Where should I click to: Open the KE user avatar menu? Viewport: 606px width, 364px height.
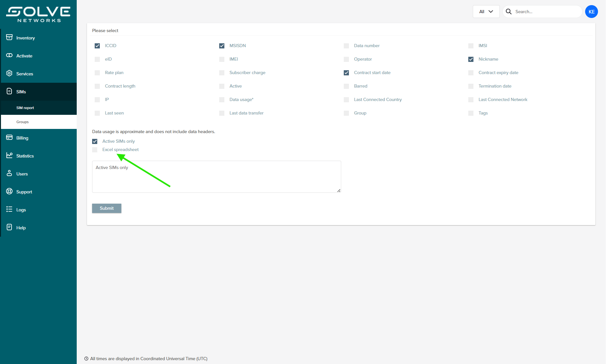[591, 12]
